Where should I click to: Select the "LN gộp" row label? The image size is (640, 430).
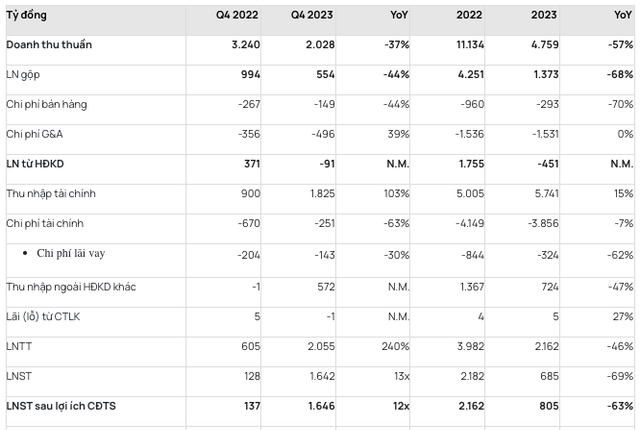(25, 75)
